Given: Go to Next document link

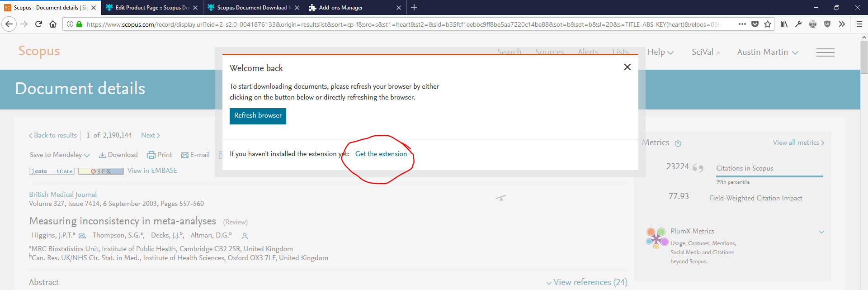Looking at the screenshot, I should pos(151,135).
